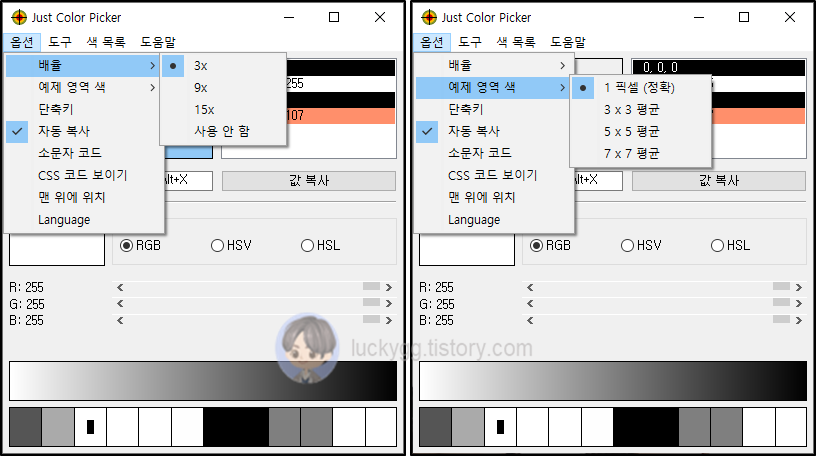Open 색 목록 menu in left window

click(106, 42)
